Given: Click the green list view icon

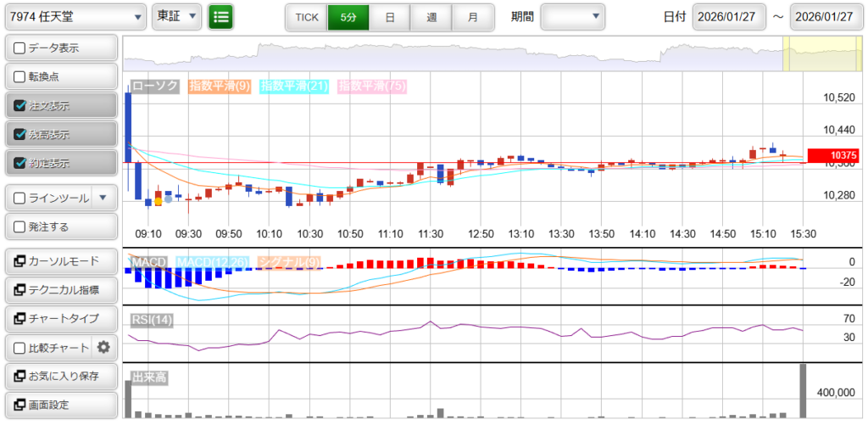Looking at the screenshot, I should pyautogui.click(x=221, y=16).
